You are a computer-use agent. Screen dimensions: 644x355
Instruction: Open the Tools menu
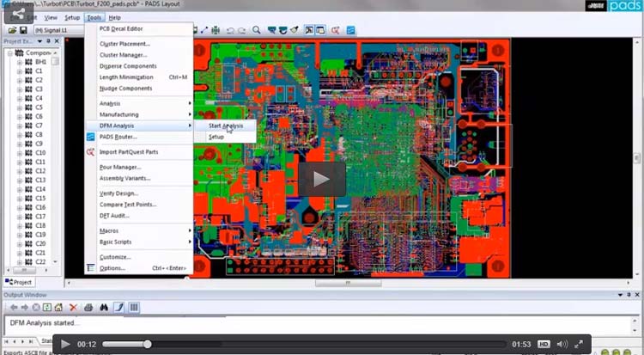94,18
